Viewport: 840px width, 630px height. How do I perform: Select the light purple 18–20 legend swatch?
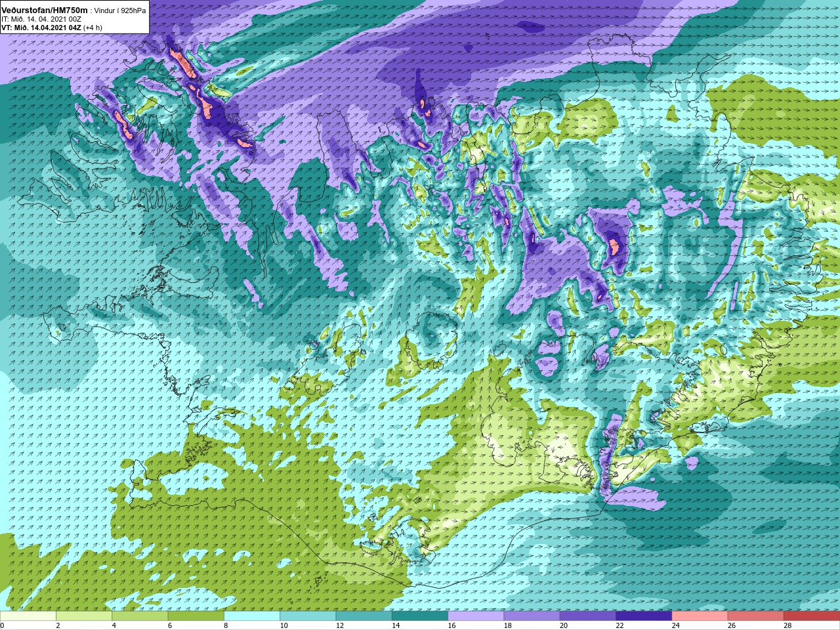pos(532,616)
